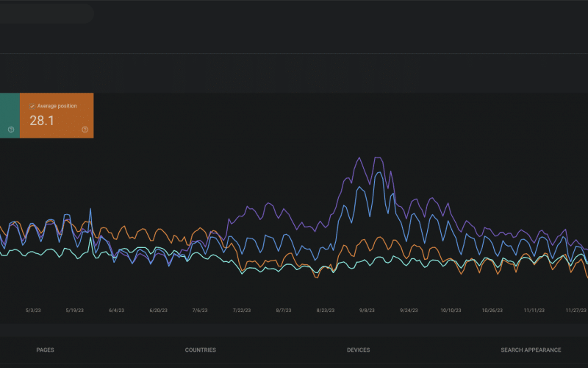The height and width of the screenshot is (368, 588).
Task: Click help icon on Average position card
Action: click(x=85, y=130)
